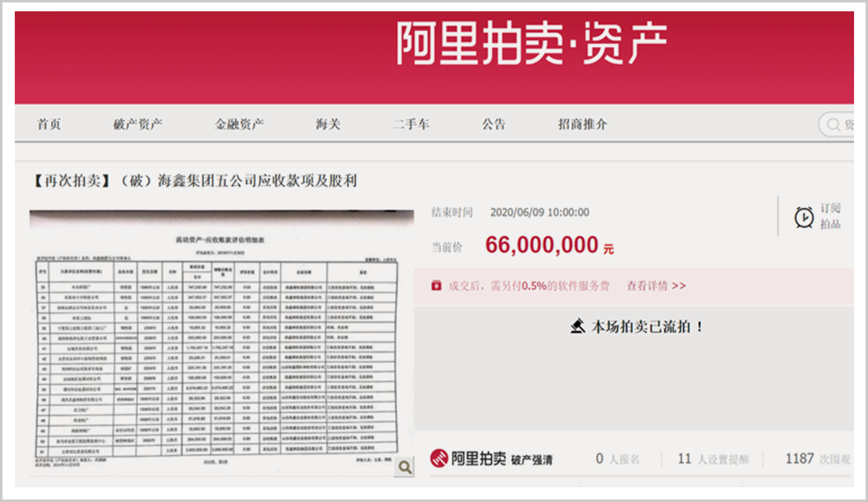The image size is (868, 502).
Task: Click the 0.5% 软件服务费 notice text
Action: (x=529, y=286)
